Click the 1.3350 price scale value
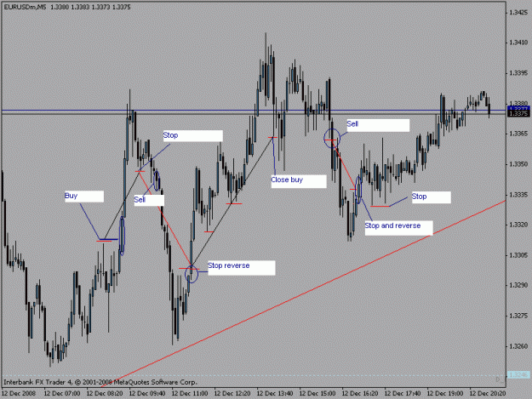Screen dimensions: 532x399 coord(518,164)
